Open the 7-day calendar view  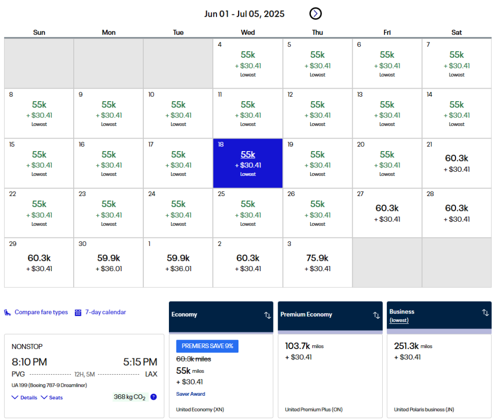click(105, 312)
